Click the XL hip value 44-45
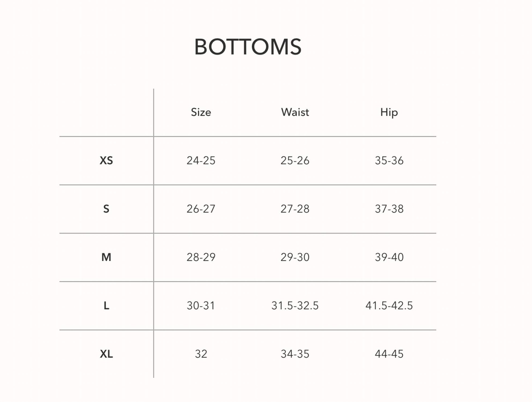The height and width of the screenshot is (402, 532). (389, 354)
